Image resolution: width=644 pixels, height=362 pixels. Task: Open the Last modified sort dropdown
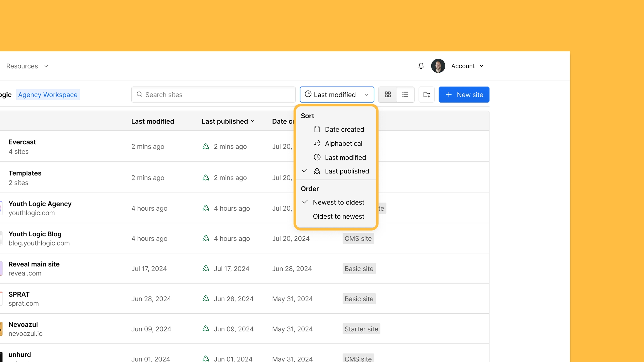tap(337, 94)
